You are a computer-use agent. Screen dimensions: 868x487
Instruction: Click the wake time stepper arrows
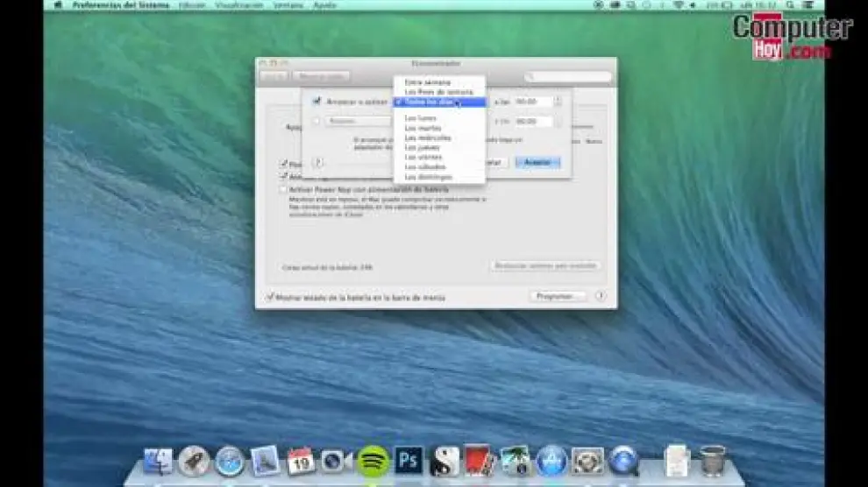[x=558, y=102]
